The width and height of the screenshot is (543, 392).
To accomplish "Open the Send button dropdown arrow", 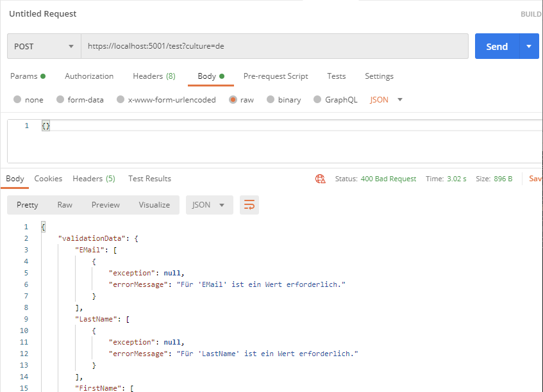I will tap(529, 46).
